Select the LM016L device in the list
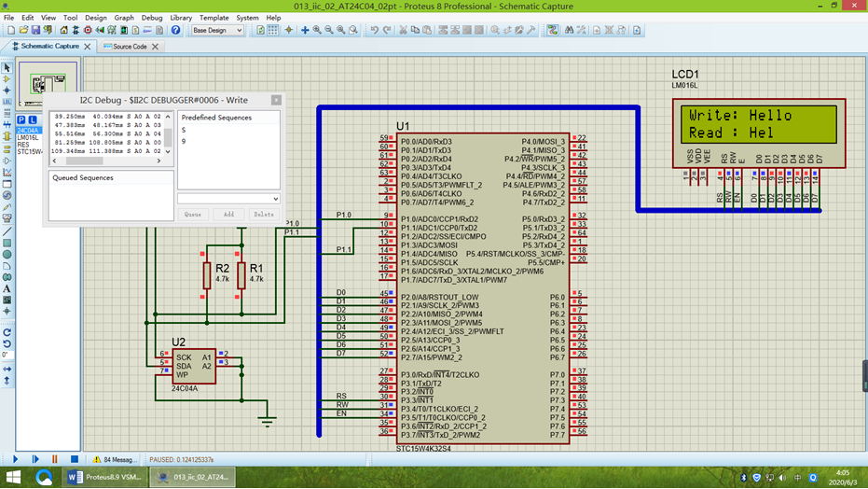The image size is (868, 489). (28, 137)
